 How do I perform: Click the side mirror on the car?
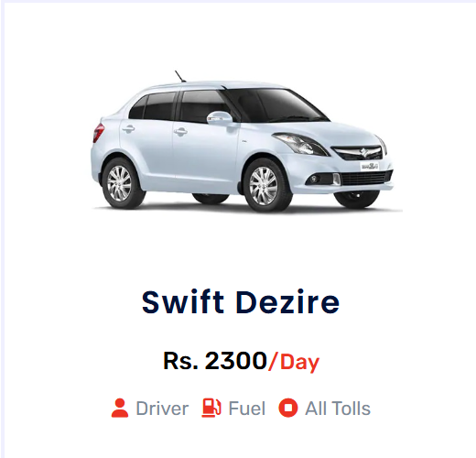[220, 118]
